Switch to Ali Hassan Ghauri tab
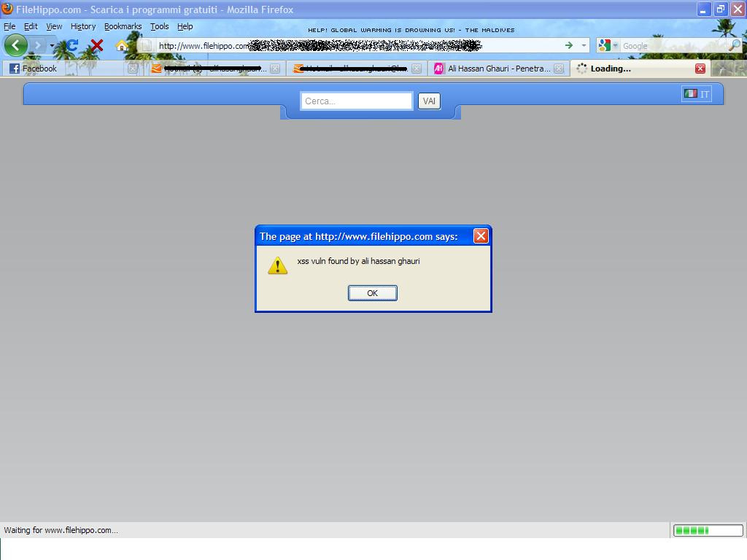747x560 pixels. click(x=498, y=69)
